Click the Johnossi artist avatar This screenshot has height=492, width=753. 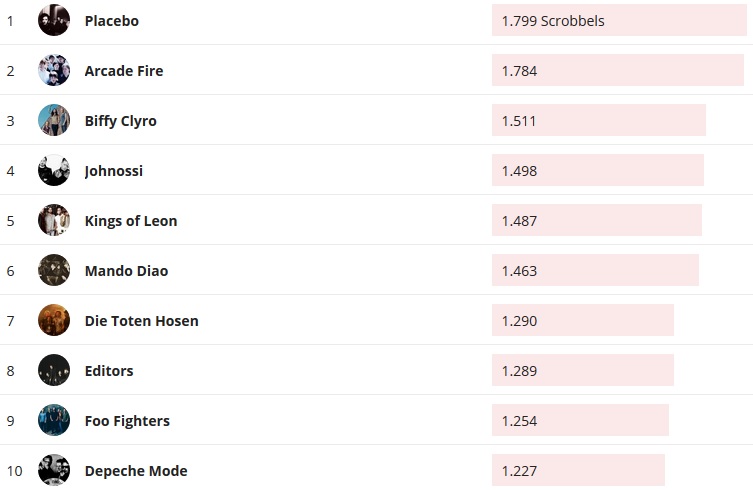[x=54, y=170]
